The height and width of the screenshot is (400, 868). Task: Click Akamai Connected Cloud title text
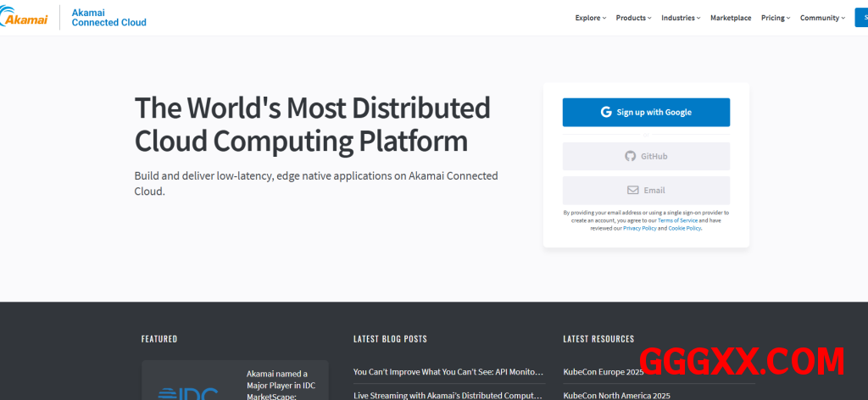point(108,18)
